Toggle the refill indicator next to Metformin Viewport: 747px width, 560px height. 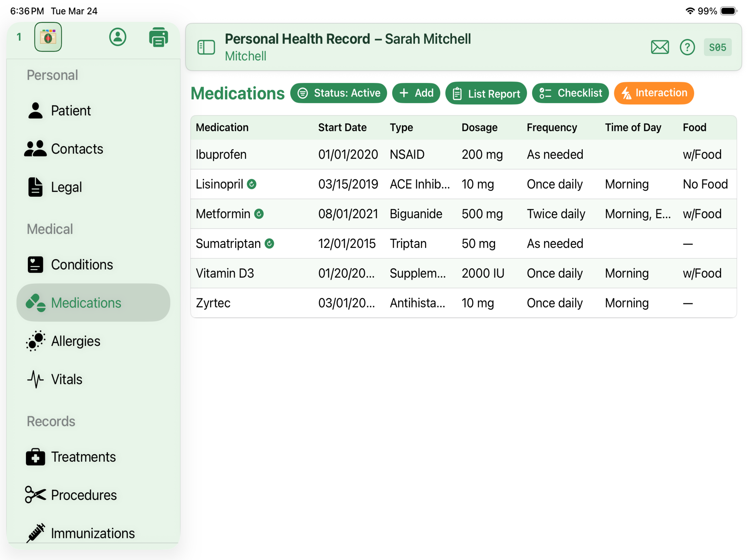[x=259, y=214]
